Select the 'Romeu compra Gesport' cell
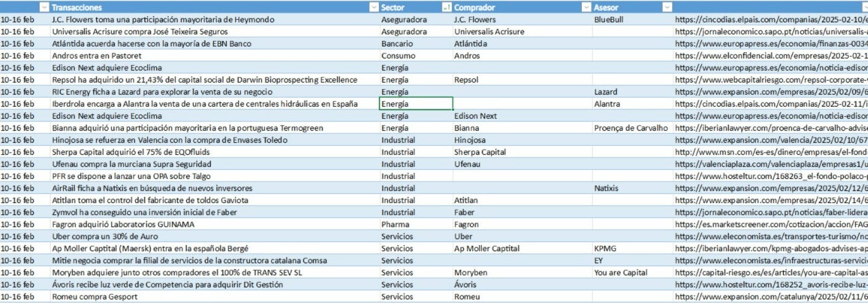The height and width of the screenshot is (303, 868). [214, 296]
